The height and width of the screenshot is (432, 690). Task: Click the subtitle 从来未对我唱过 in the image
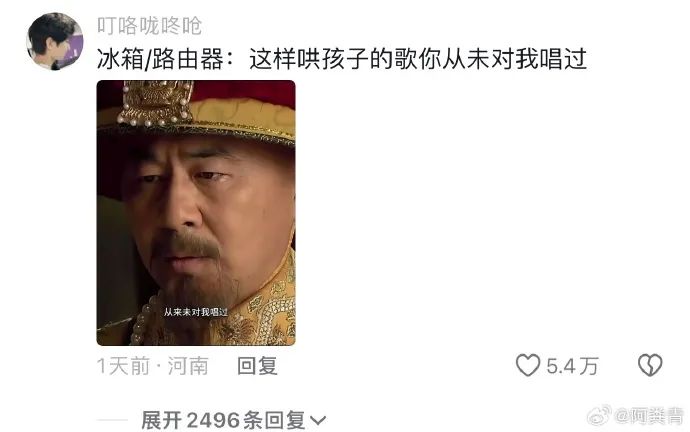196,312
